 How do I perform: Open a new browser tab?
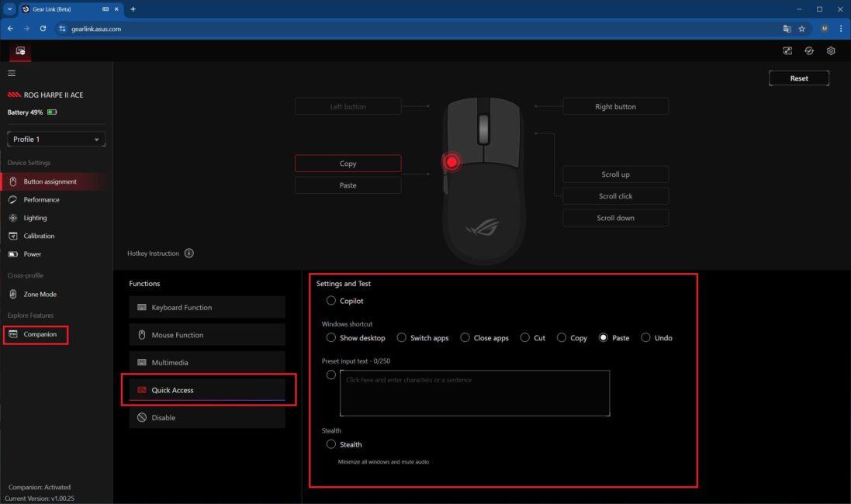133,9
